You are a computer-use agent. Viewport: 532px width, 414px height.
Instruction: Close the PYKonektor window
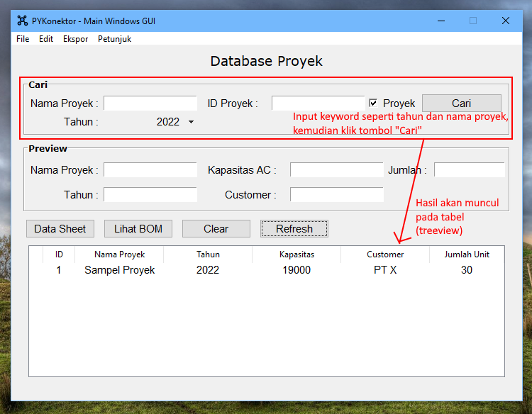click(506, 21)
